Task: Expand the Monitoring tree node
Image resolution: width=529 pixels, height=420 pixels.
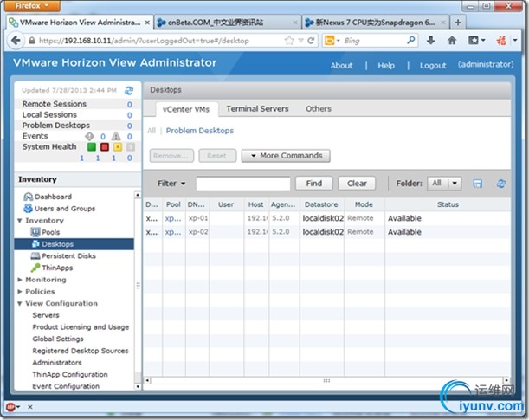Action: click(20, 280)
